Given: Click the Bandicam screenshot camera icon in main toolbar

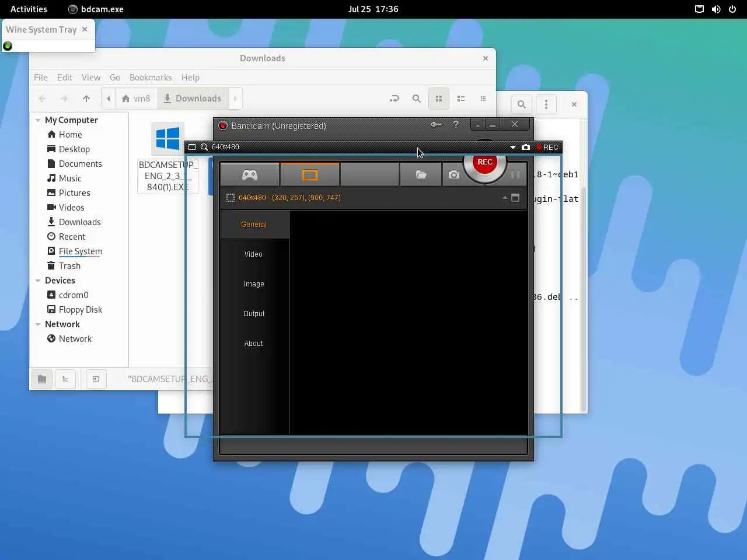Looking at the screenshot, I should click(453, 174).
